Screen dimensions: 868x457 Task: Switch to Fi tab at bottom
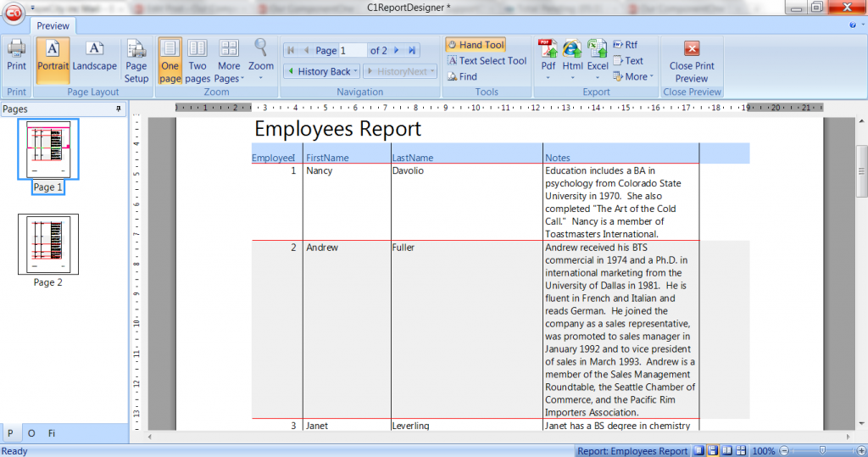[x=52, y=433]
